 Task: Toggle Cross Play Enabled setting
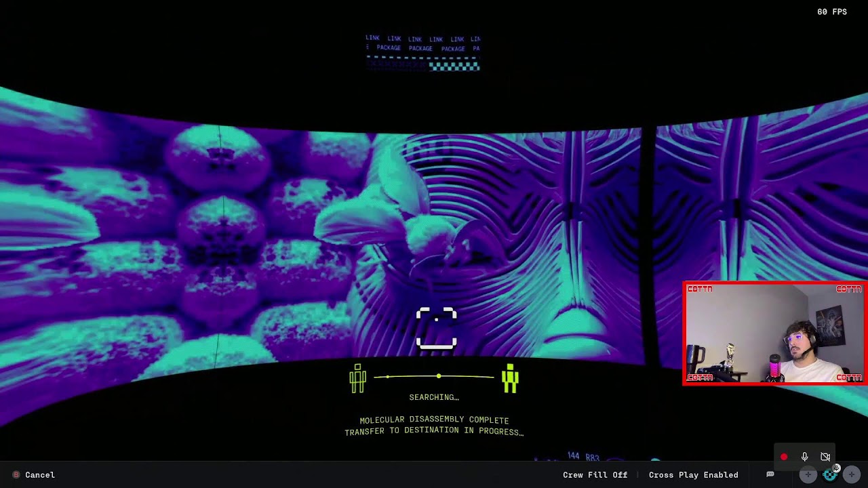[693, 475]
